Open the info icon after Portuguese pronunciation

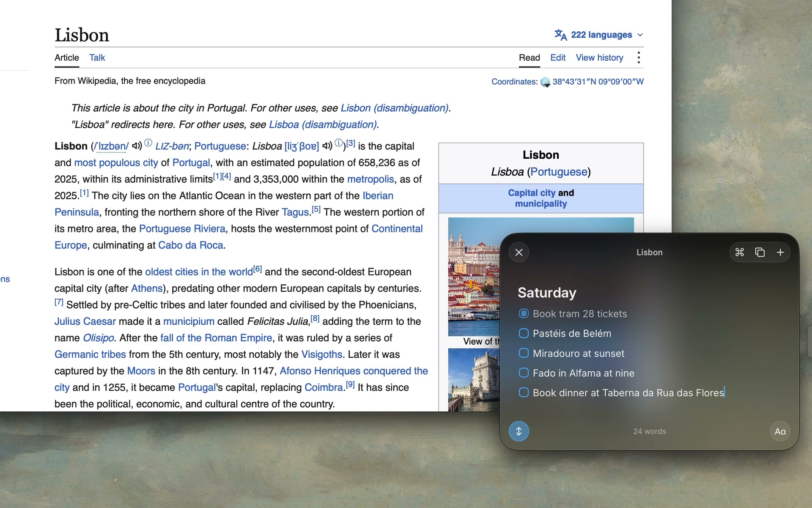pyautogui.click(x=339, y=143)
